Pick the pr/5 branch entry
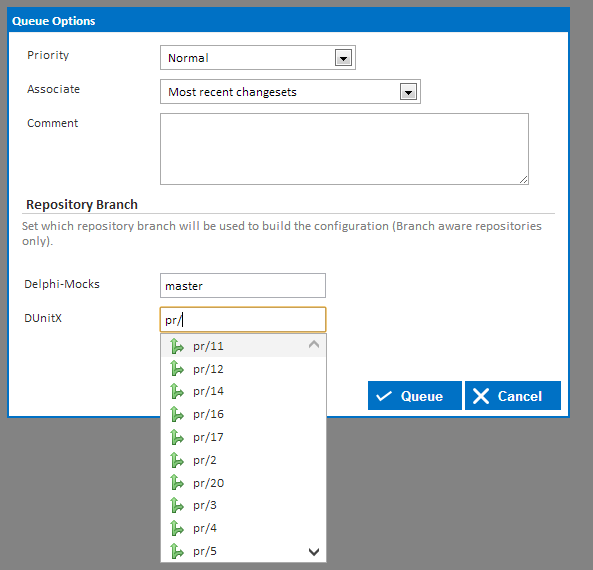 tap(243, 551)
